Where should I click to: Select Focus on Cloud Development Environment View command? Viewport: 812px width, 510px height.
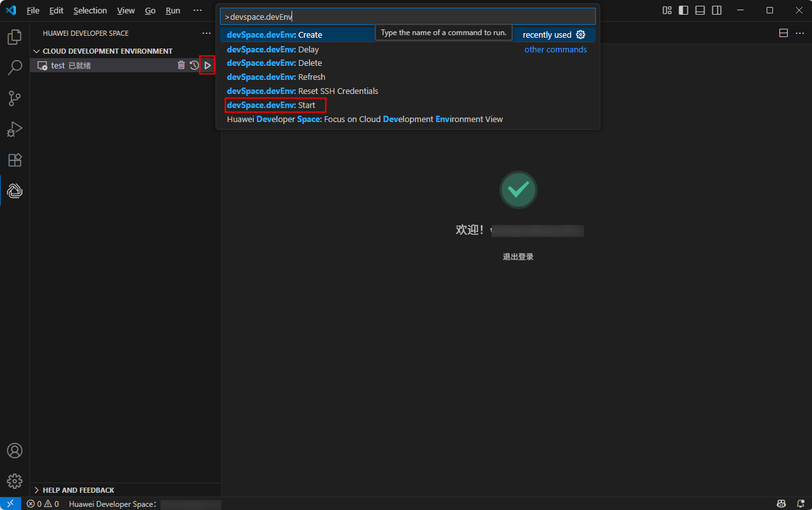[408, 119]
